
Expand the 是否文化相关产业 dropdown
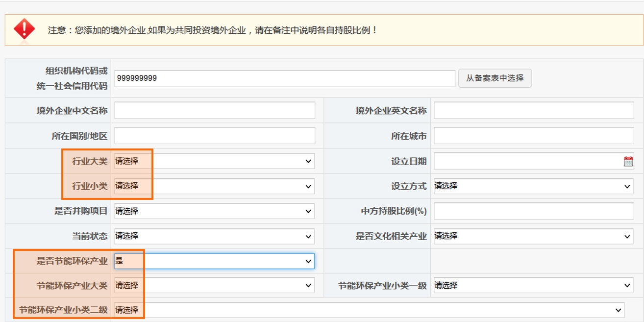pos(533,236)
